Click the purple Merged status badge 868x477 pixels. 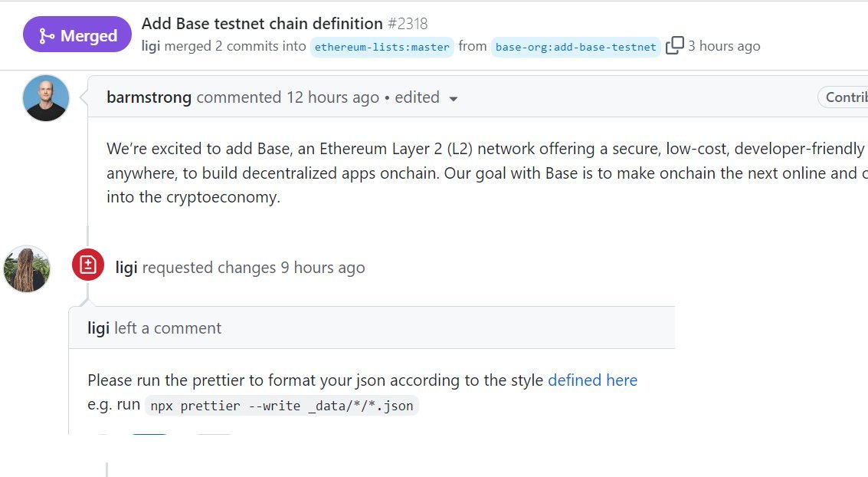[x=77, y=35]
